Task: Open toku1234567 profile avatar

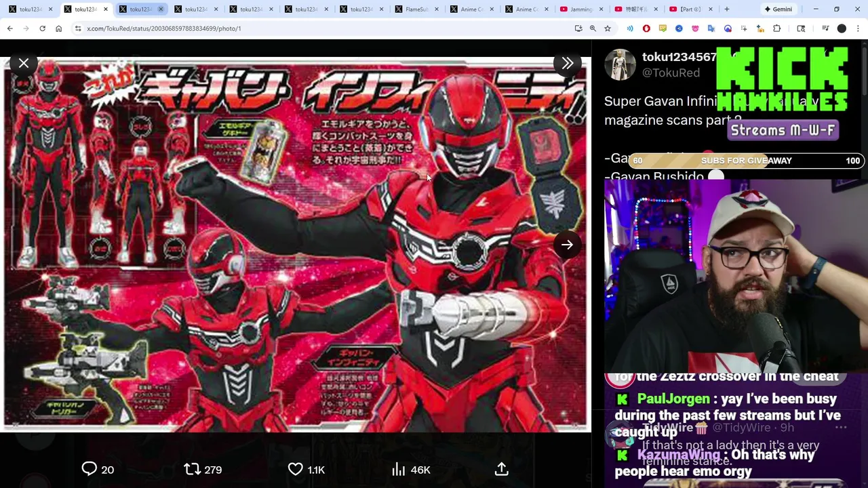Action: (620, 65)
